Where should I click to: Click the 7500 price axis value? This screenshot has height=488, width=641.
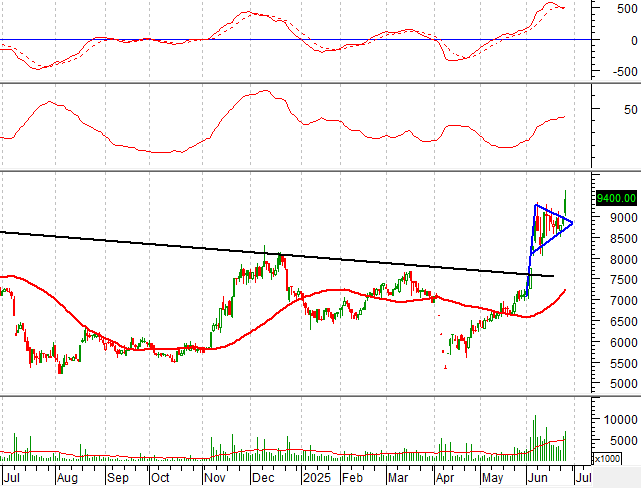tap(623, 280)
